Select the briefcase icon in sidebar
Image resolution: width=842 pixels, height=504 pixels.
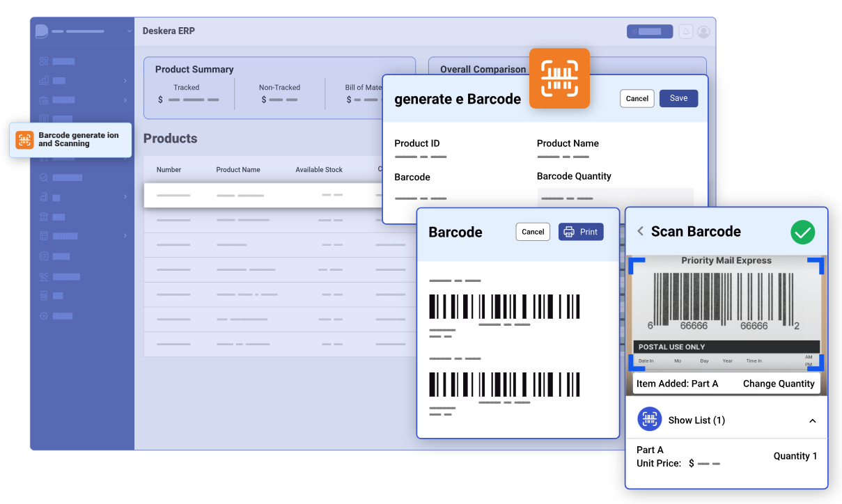pyautogui.click(x=44, y=100)
